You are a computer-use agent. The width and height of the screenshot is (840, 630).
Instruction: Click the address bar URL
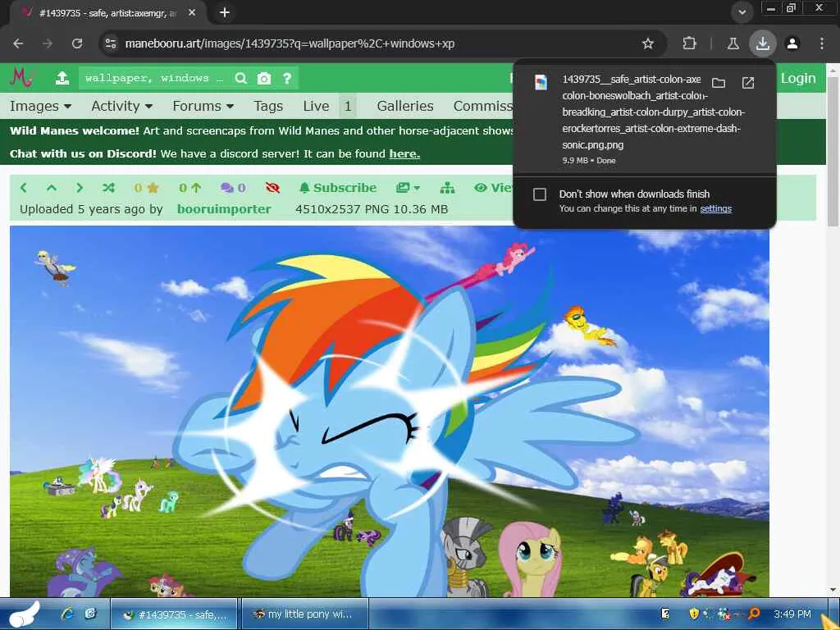(290, 43)
